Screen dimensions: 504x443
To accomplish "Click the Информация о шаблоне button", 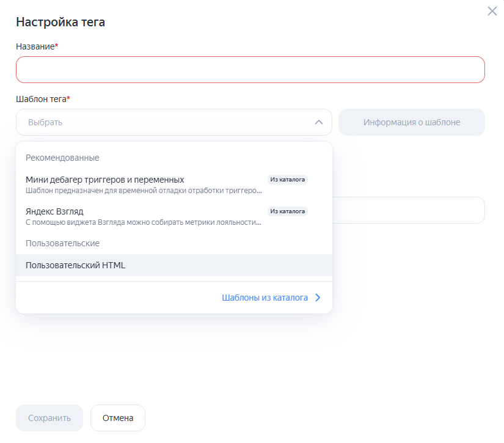I will (x=411, y=122).
